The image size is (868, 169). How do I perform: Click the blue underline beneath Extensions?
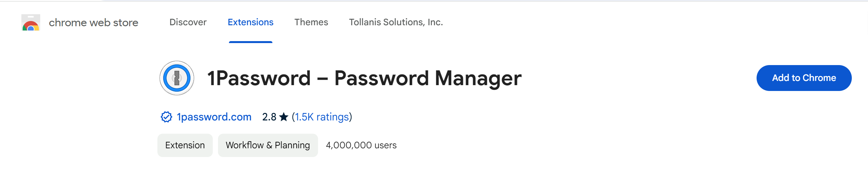click(250, 42)
